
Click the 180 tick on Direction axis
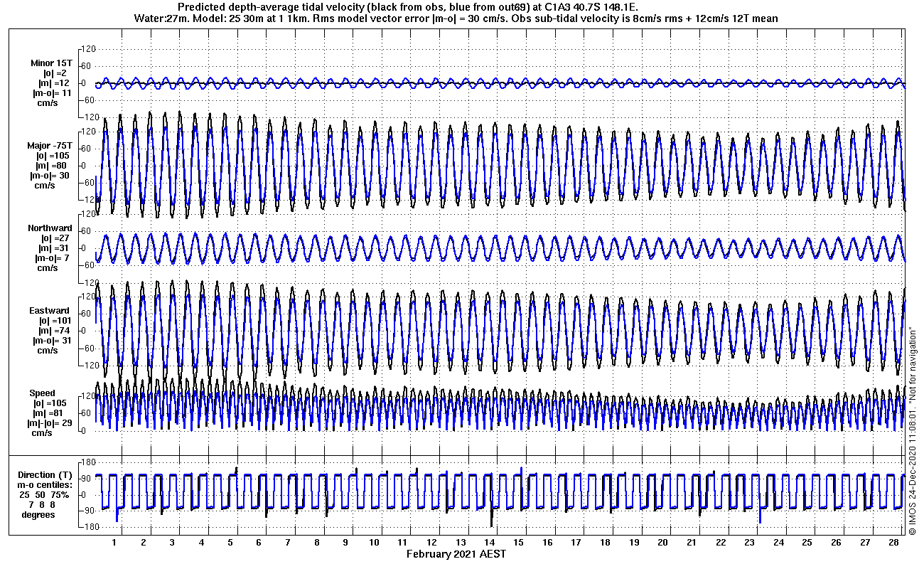coord(89,463)
